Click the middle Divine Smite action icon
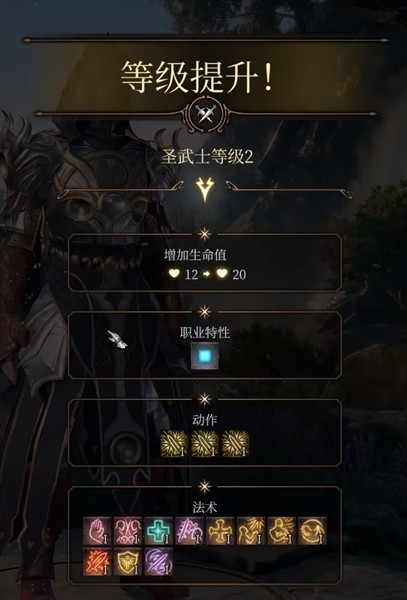Screen dimensions: 407x600 [205, 444]
